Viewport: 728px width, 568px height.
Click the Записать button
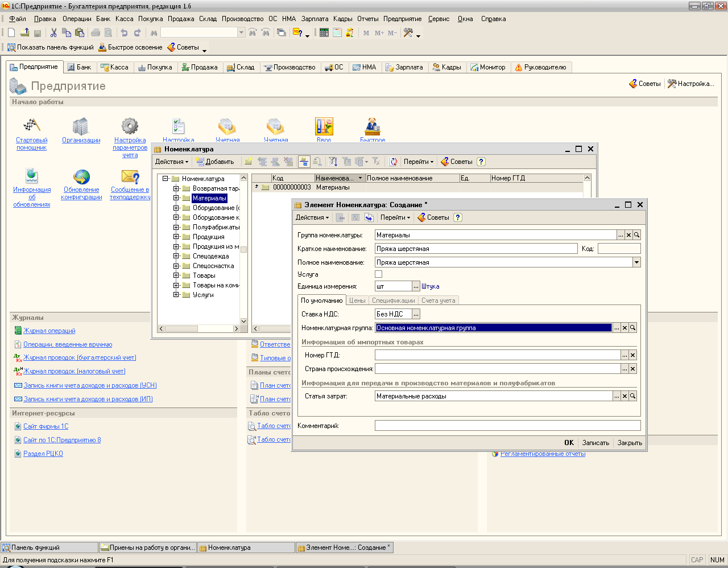tap(595, 443)
